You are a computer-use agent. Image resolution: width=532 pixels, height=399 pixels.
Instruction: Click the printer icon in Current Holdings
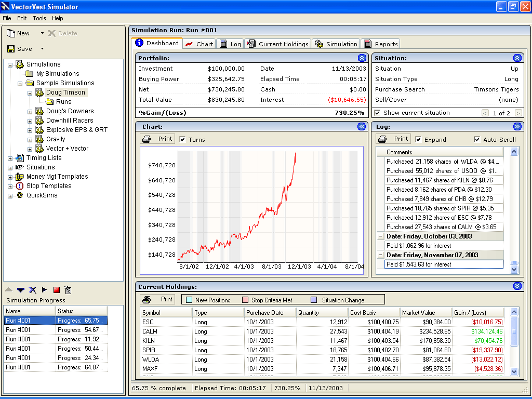pos(147,300)
